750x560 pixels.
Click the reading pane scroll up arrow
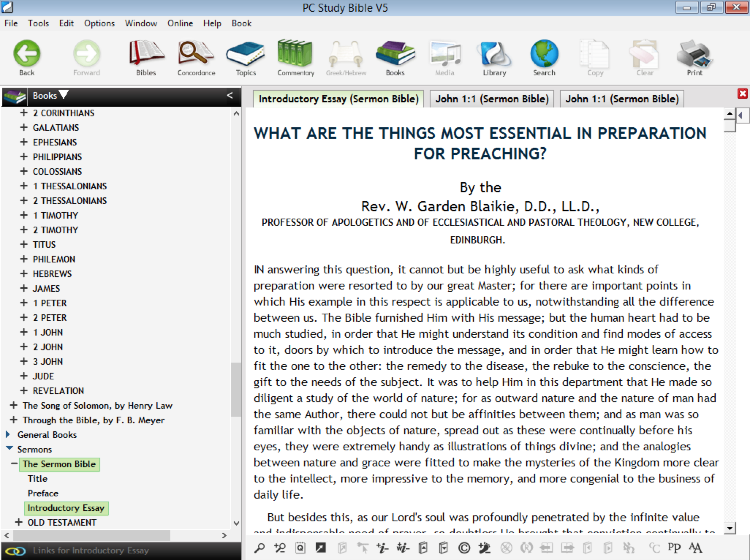click(x=730, y=114)
